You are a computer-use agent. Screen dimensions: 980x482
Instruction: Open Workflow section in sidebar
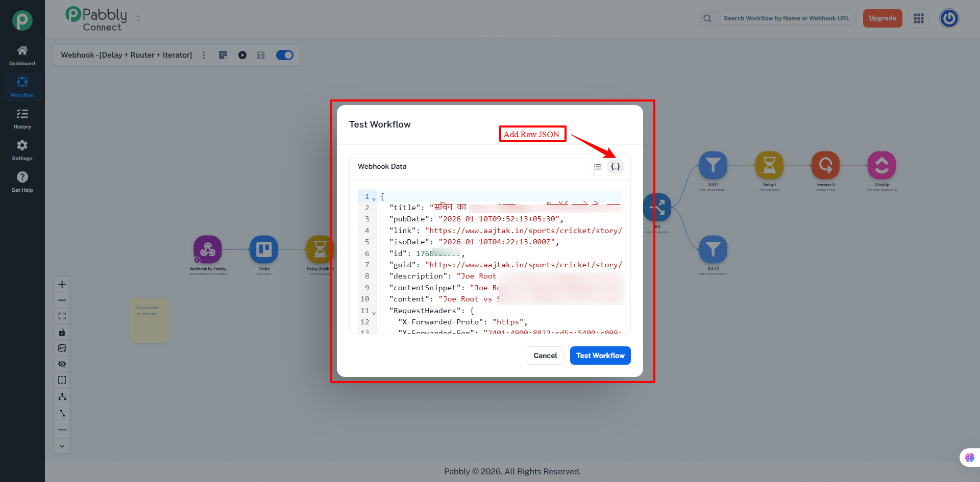pos(22,87)
